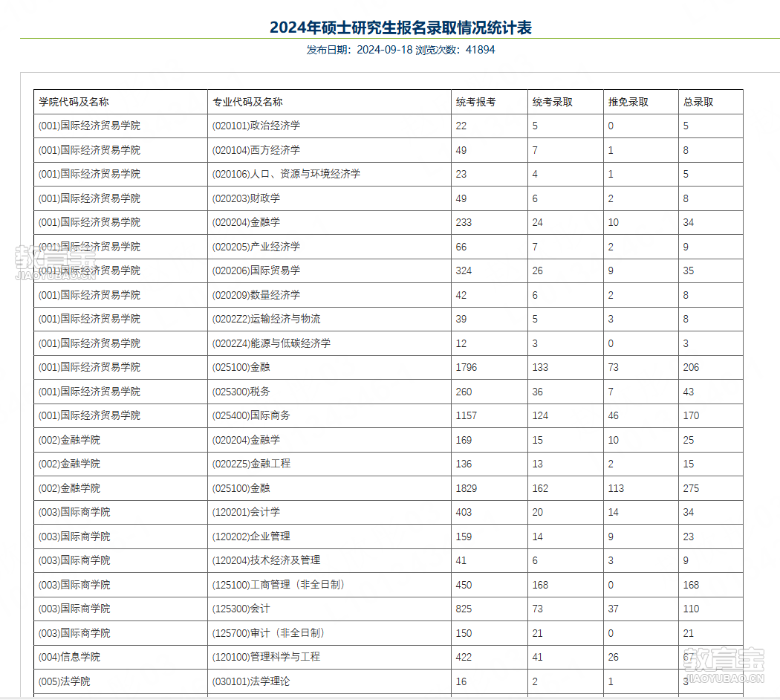This screenshot has height=700, width=780.
Task: Click 统考报考 value 825
Action: pyautogui.click(x=464, y=609)
